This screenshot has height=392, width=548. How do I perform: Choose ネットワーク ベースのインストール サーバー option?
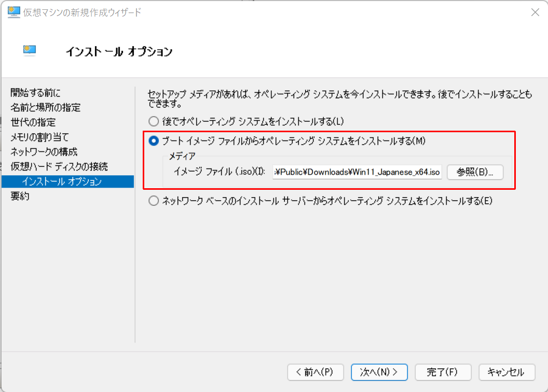tap(154, 201)
